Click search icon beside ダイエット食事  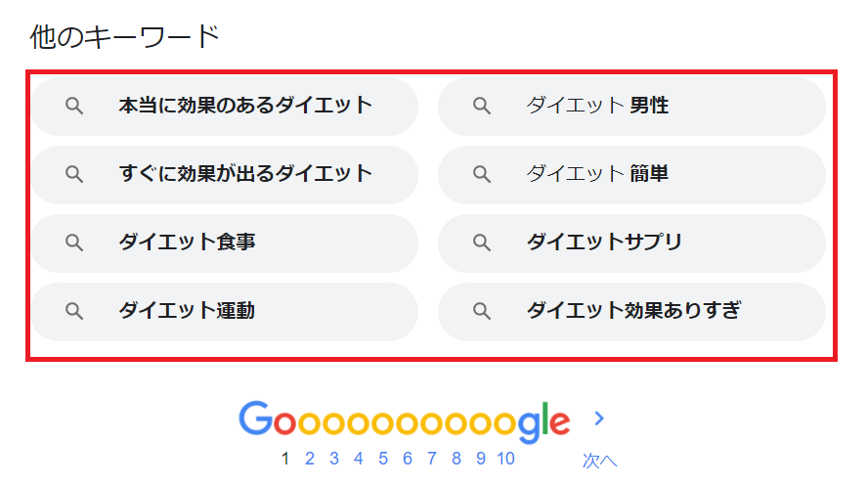(74, 243)
